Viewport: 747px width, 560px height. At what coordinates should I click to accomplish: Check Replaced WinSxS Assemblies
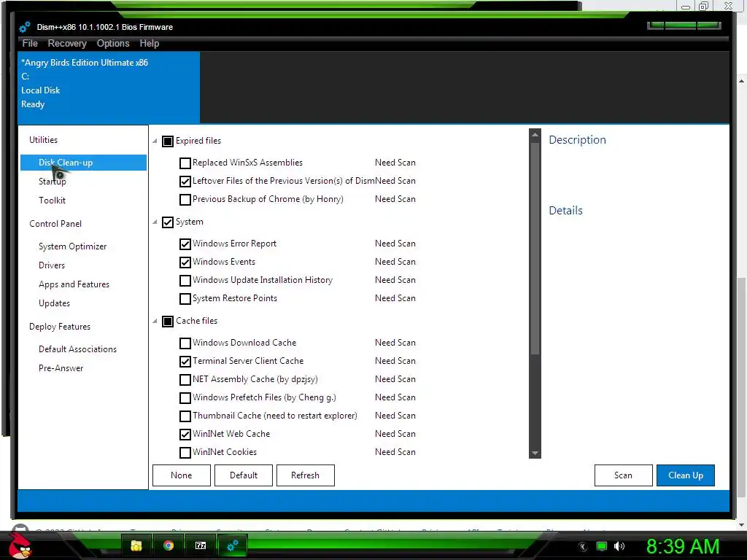[x=185, y=163]
